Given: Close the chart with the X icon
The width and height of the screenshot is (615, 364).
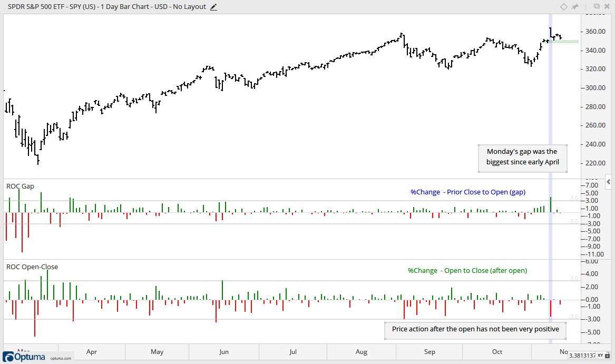Looking at the screenshot, I should pos(607,7).
